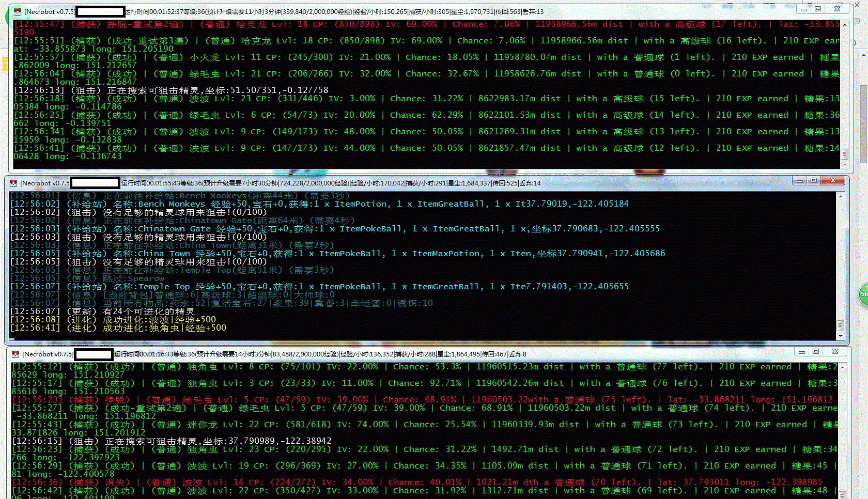The image size is (868, 499).
Task: Click the bottom window title showing runtime 00.01:16:33
Action: coord(320,354)
